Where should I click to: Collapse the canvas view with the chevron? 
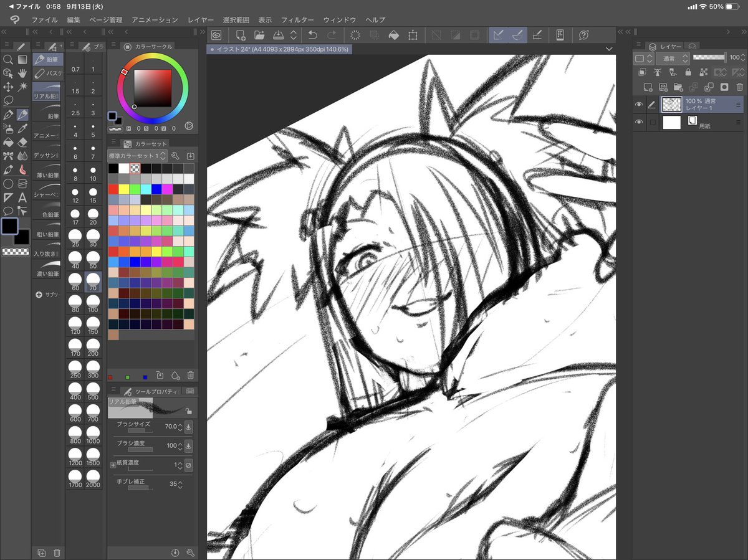[x=609, y=50]
